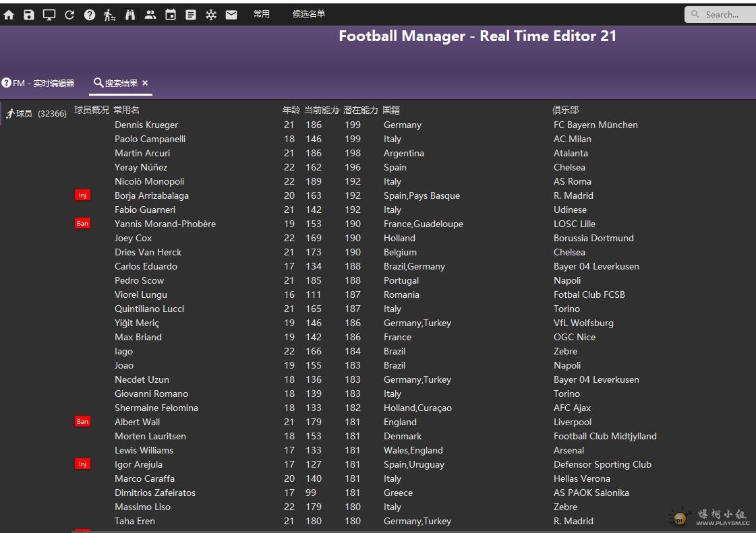Select player Lewis Williams

tap(144, 450)
